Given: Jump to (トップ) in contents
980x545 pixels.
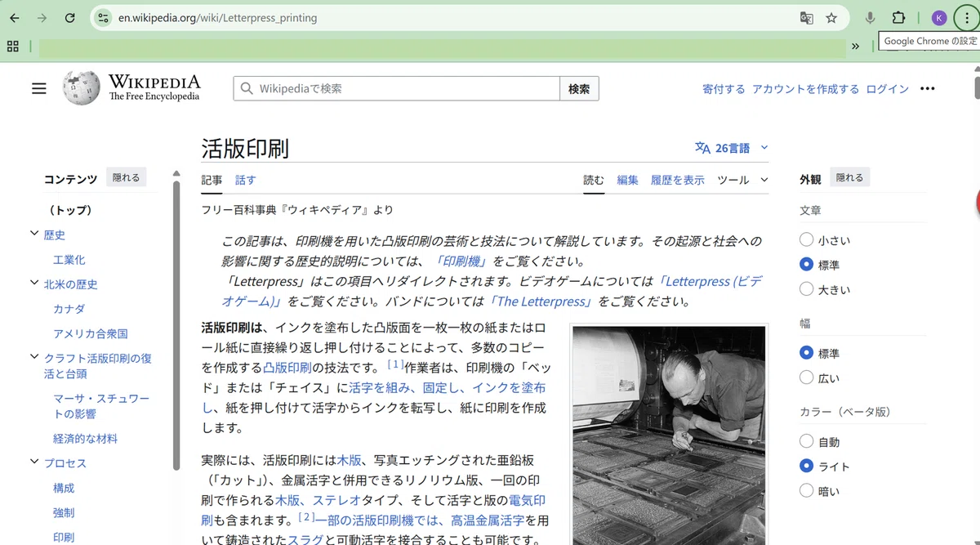Looking at the screenshot, I should [x=69, y=210].
